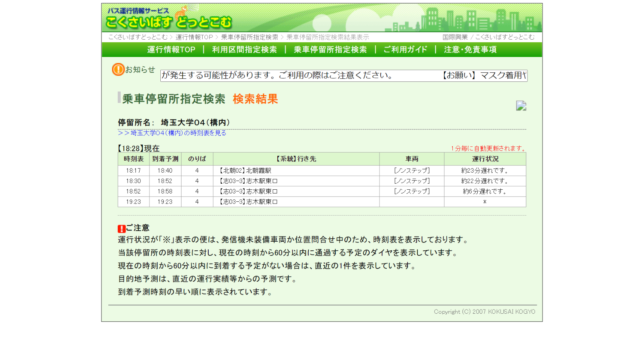Click the scrolling notice marquee text
The width and height of the screenshot is (644, 362).
pyautogui.click(x=343, y=75)
